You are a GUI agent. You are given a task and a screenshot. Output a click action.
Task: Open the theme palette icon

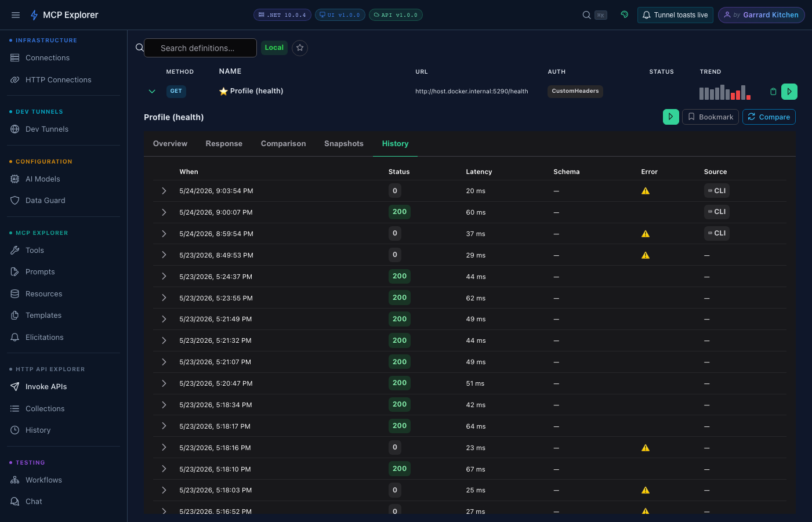(x=625, y=15)
